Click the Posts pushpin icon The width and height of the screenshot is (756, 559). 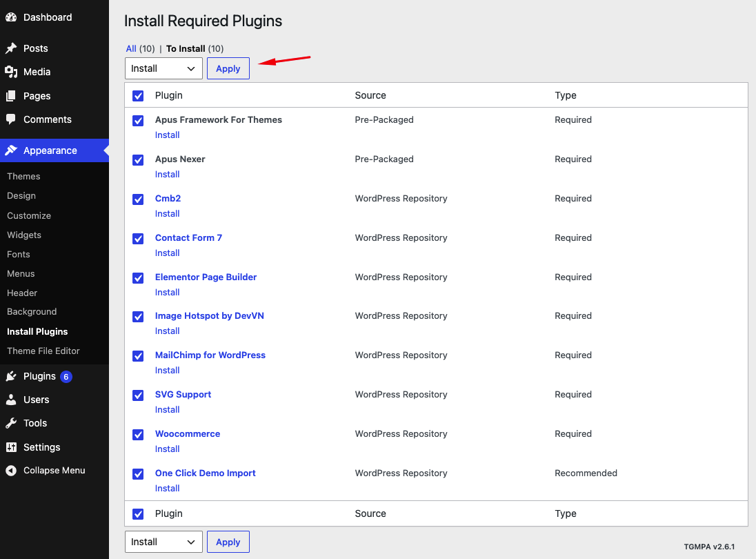(11, 48)
